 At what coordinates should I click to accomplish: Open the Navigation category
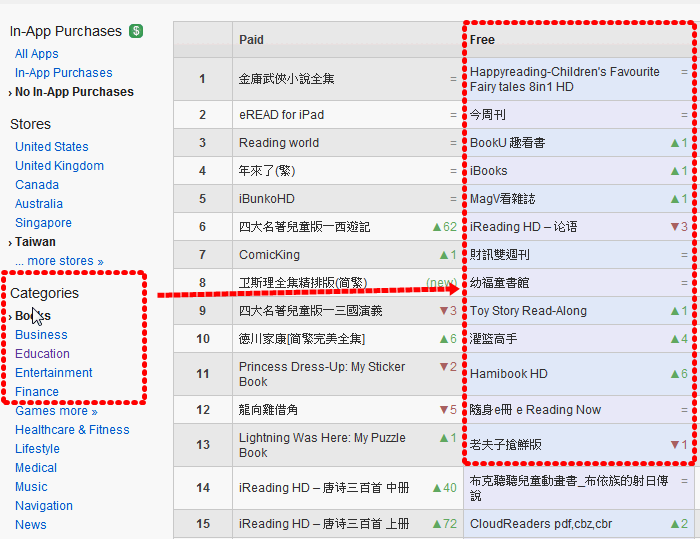click(x=44, y=506)
